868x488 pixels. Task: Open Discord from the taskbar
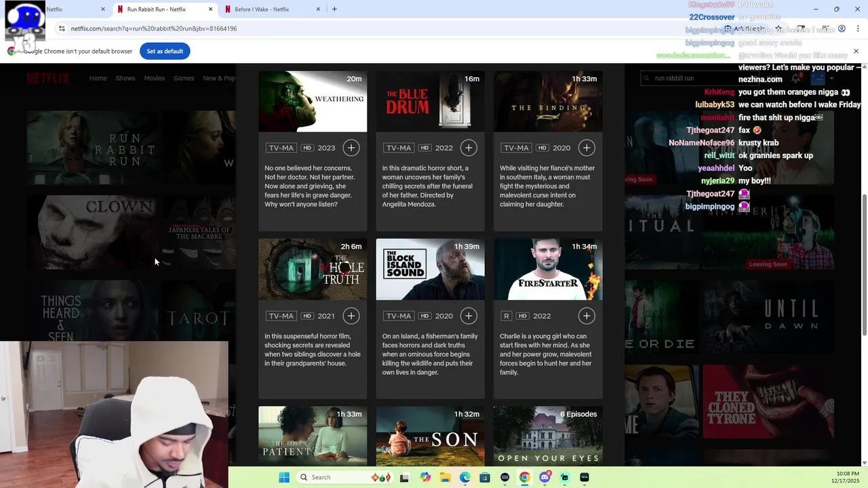[545, 477]
